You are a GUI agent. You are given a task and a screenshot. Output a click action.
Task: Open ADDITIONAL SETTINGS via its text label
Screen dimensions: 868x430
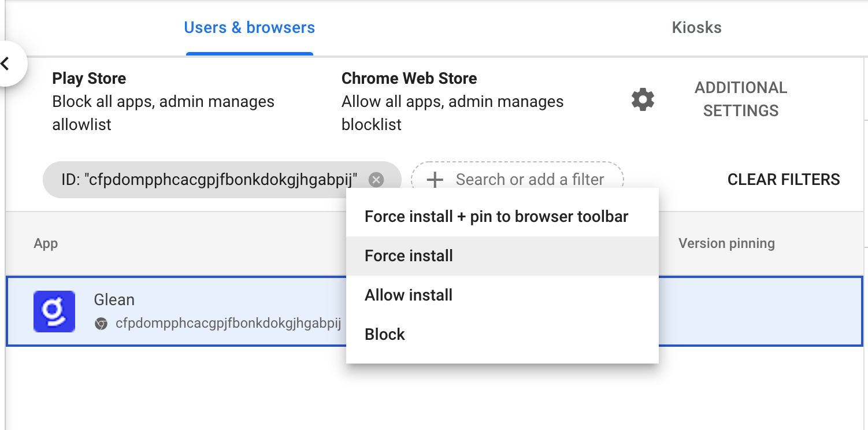pyautogui.click(x=740, y=99)
